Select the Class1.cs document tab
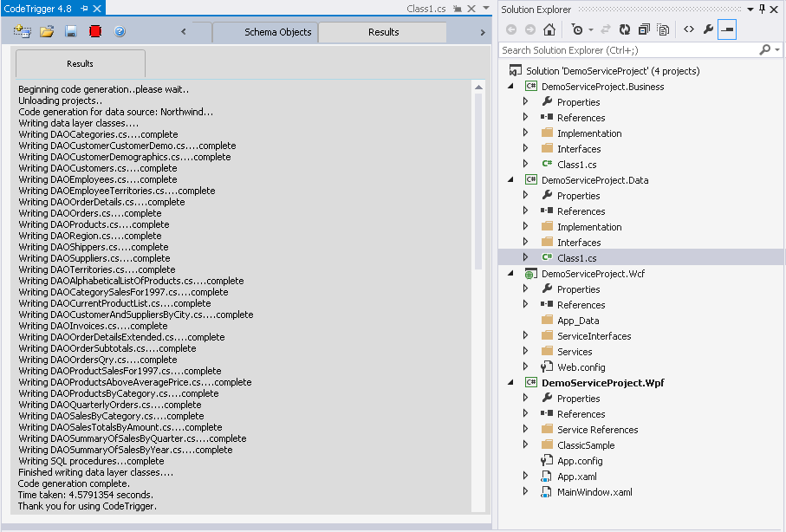The height and width of the screenshot is (532, 786). (x=426, y=9)
